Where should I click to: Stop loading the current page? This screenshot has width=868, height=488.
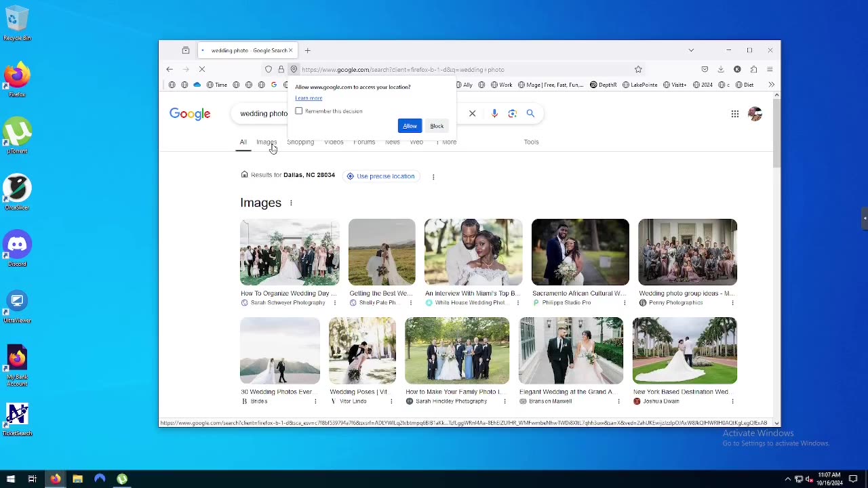[201, 69]
